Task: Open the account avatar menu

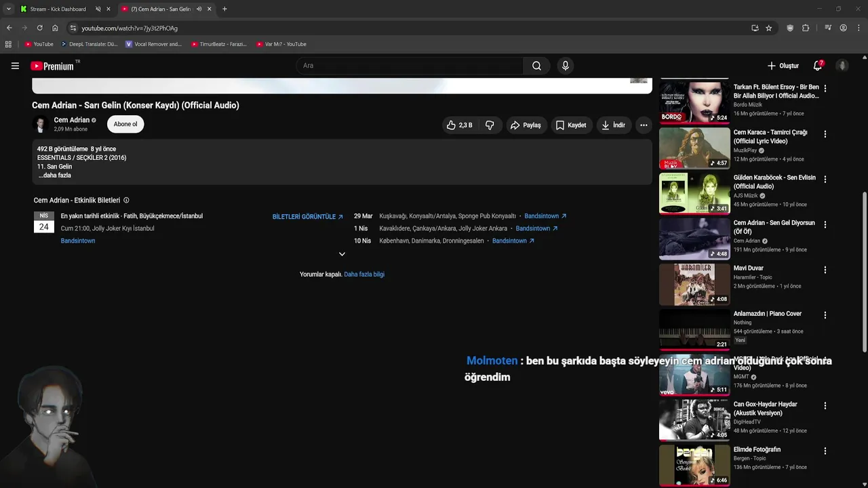Action: click(842, 66)
